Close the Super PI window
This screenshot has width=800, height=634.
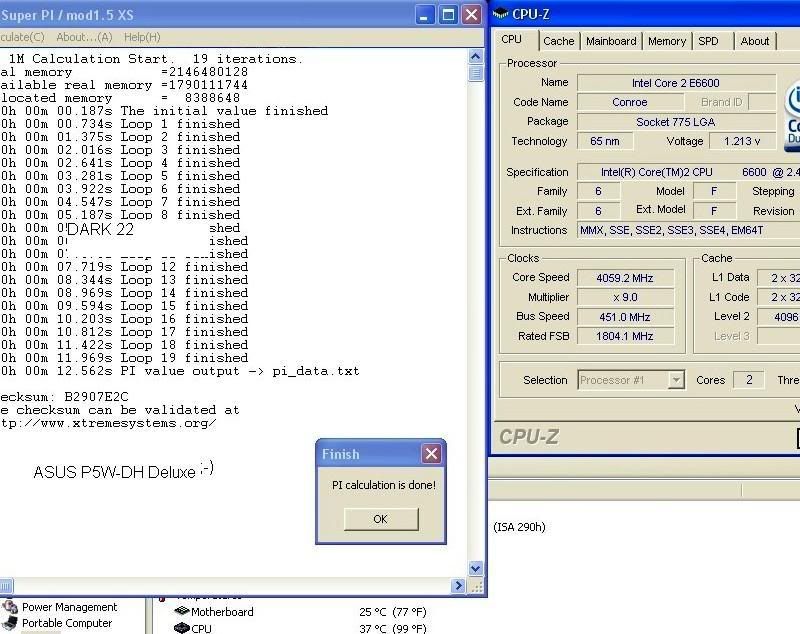(471, 15)
